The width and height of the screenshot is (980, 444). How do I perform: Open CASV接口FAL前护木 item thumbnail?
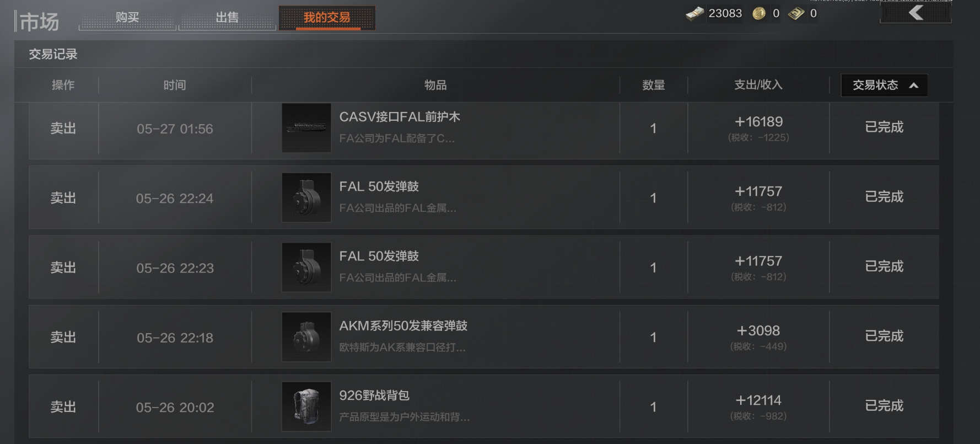coord(306,128)
